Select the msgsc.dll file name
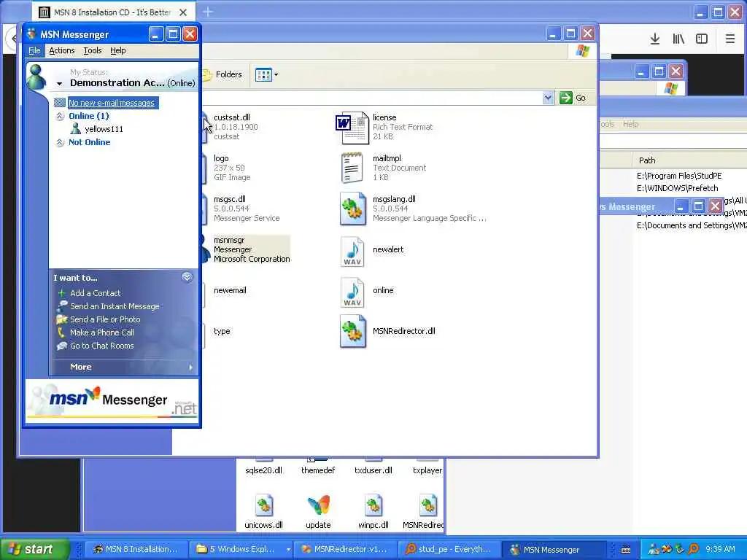Image resolution: width=747 pixels, height=560 pixels. pyautogui.click(x=230, y=199)
